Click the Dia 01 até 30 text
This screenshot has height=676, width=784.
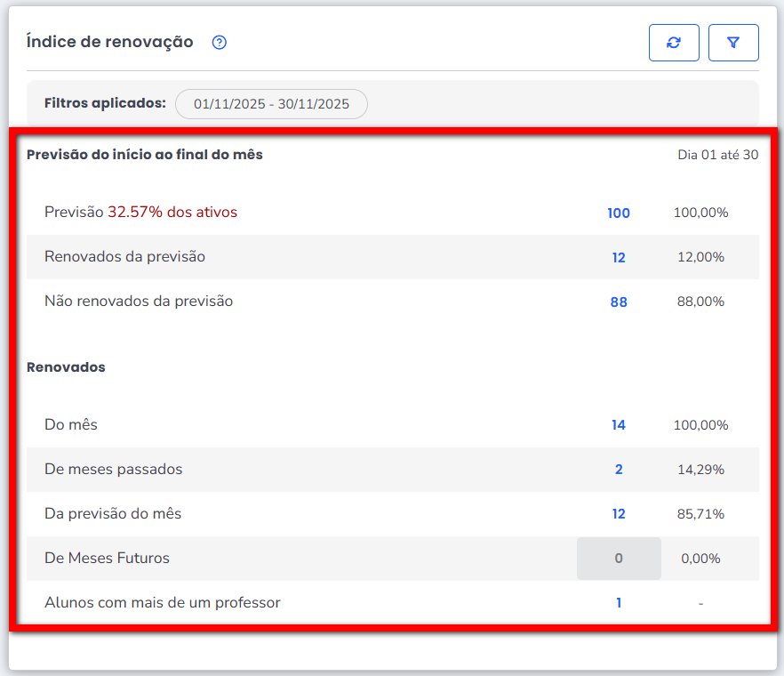717,155
